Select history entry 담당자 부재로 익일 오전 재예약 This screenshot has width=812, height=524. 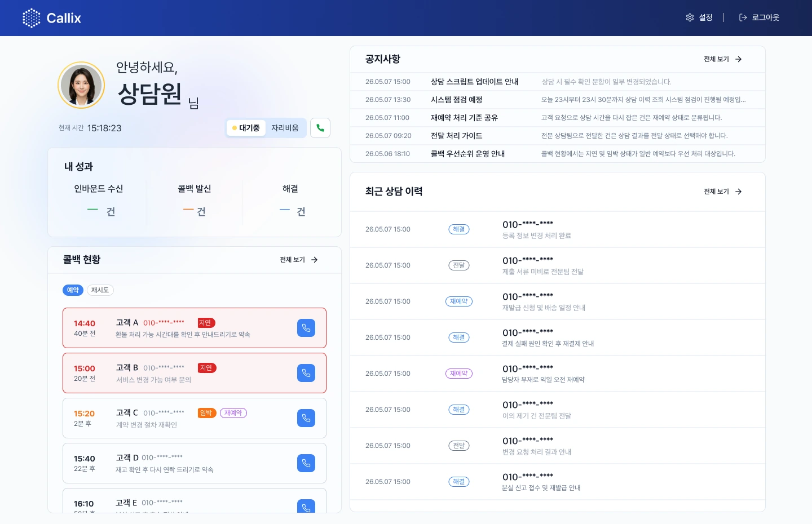tap(558, 374)
